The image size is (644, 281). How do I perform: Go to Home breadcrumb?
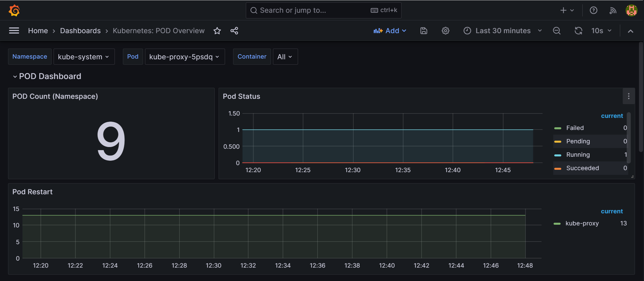point(38,31)
